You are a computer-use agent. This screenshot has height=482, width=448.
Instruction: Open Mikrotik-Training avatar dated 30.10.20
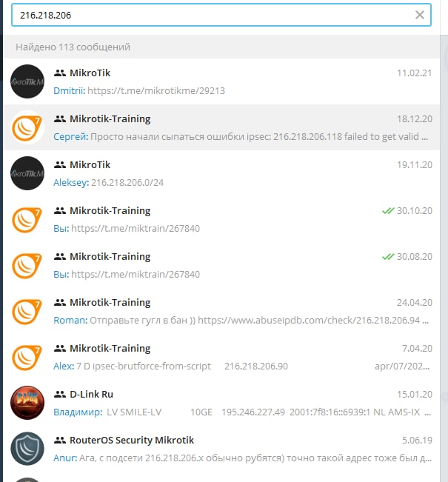point(27,219)
